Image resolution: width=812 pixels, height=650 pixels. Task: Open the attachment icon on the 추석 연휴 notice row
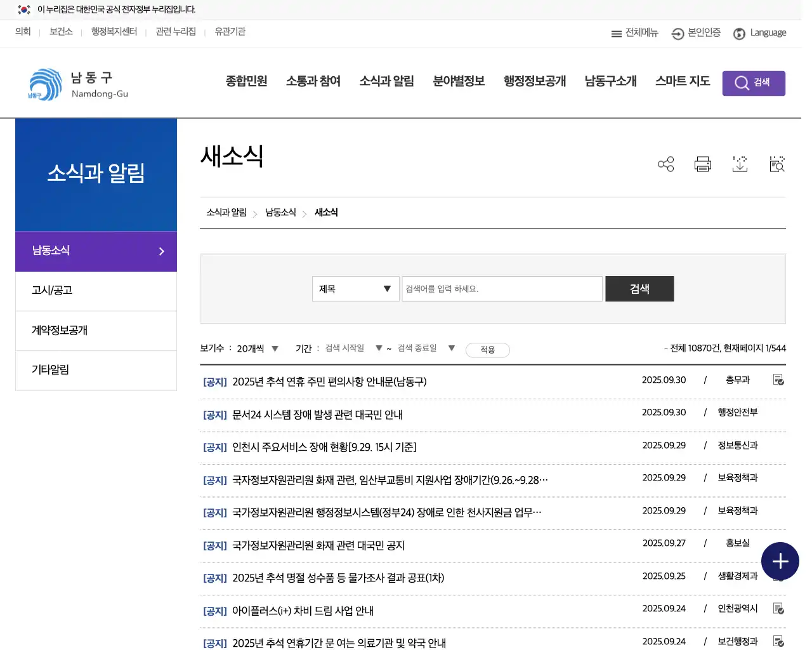pos(778,380)
